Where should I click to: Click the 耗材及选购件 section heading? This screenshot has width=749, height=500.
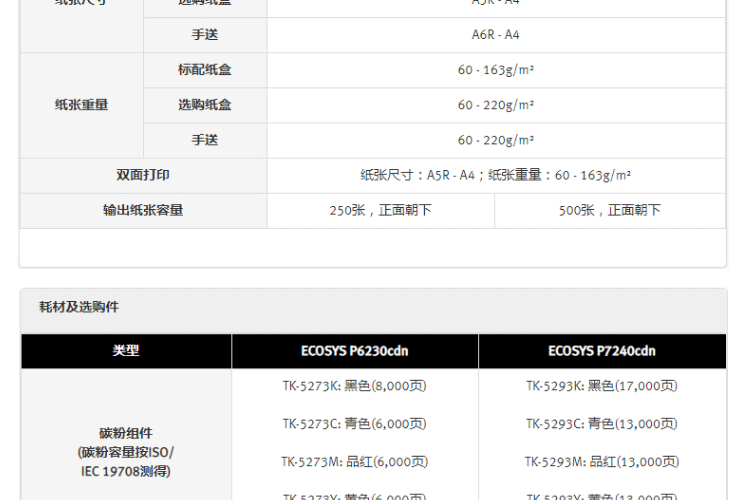[x=79, y=307]
